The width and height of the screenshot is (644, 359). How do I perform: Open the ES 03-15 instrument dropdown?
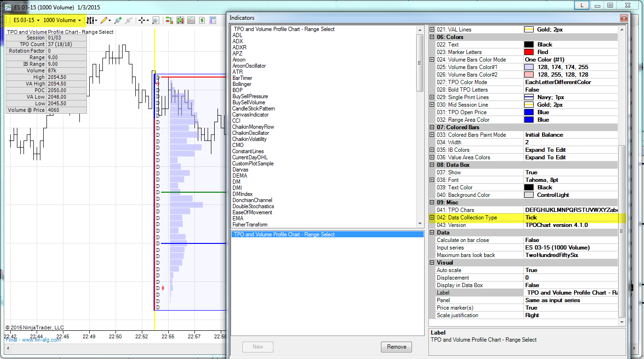tap(26, 20)
